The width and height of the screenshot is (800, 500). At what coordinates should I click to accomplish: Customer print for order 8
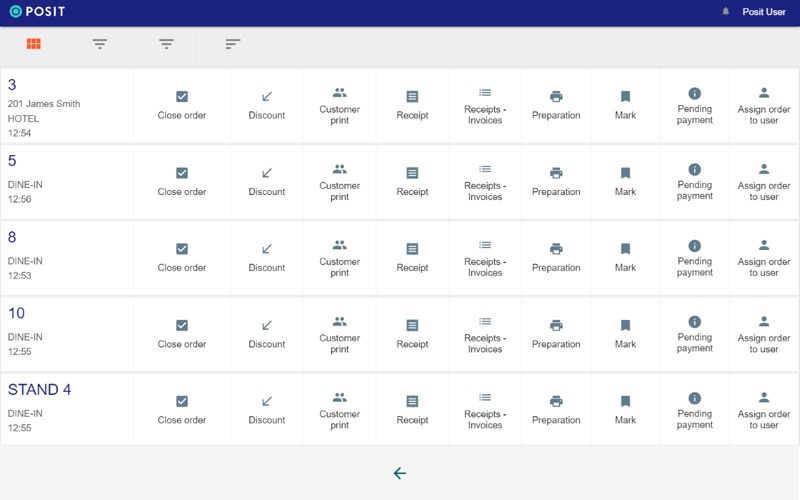tap(340, 258)
